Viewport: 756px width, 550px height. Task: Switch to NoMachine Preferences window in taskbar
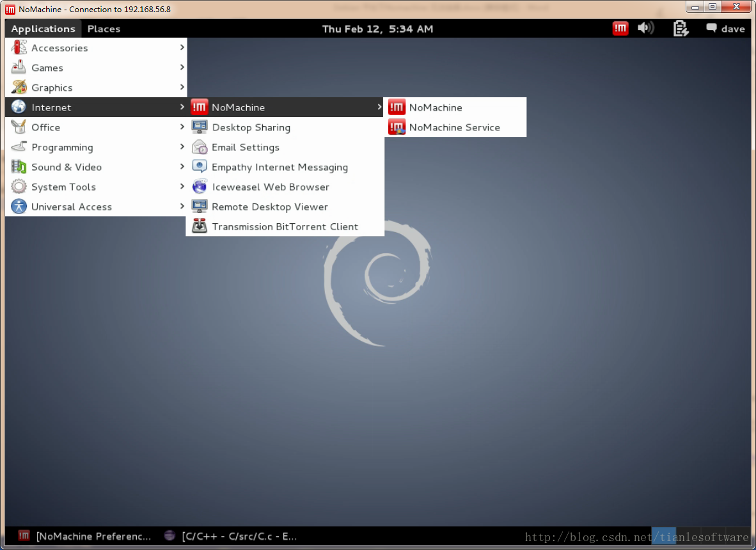tap(85, 536)
